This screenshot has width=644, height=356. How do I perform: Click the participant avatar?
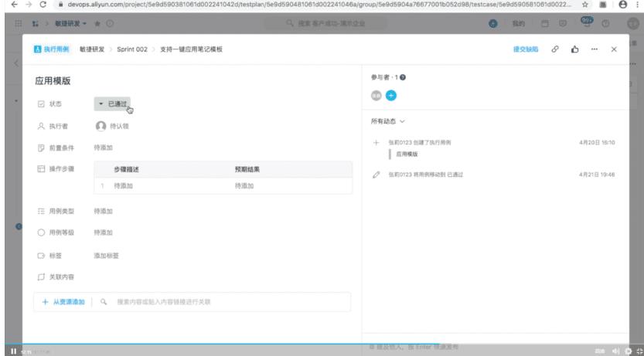[x=377, y=96]
